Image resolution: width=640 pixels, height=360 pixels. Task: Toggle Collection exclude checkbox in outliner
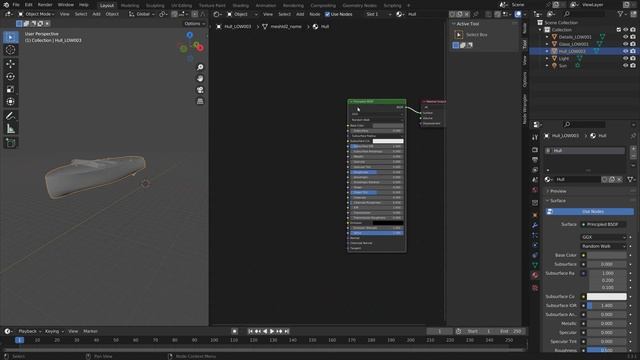pyautogui.click(x=619, y=30)
